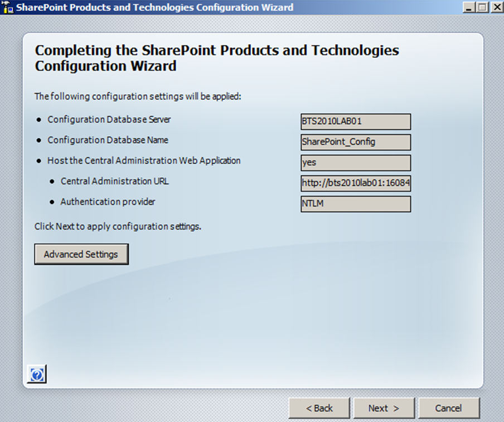Cancel the configuration wizard
This screenshot has height=422, width=504.
(x=448, y=408)
